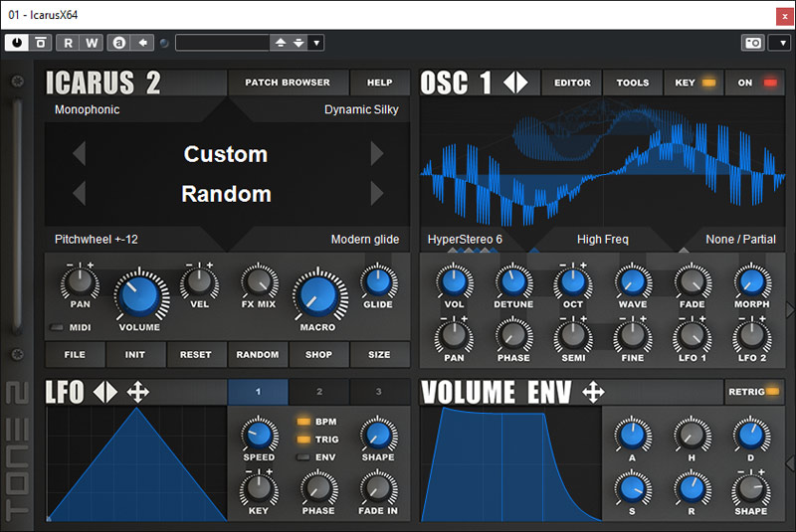This screenshot has height=532, width=796.
Task: Open the HyperStereo 6 mode selector
Action: [x=465, y=240]
